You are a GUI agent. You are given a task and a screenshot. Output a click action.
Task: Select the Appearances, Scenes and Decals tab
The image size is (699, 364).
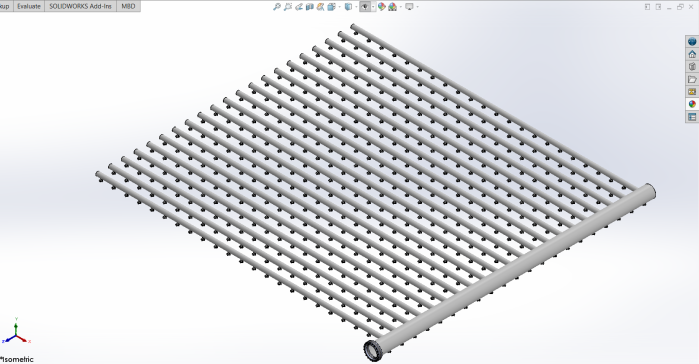[x=692, y=104]
